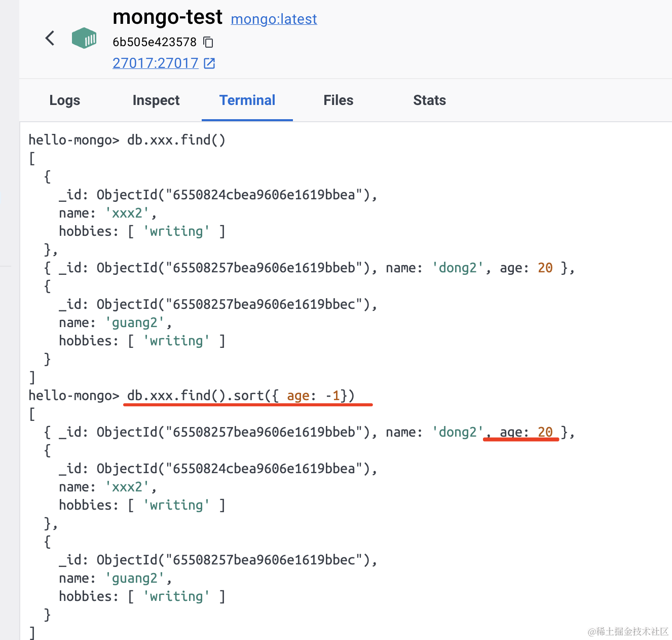Switch to the Logs tab
The width and height of the screenshot is (672, 640).
(x=65, y=100)
